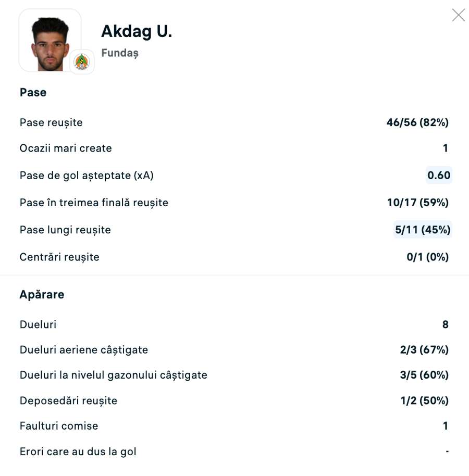Select the Pase section heading

(33, 92)
